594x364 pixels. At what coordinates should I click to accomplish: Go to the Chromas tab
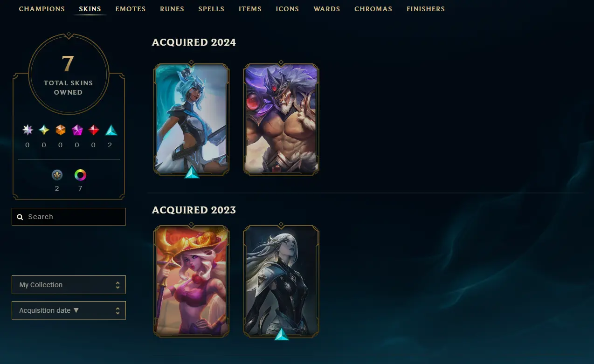[x=373, y=9]
